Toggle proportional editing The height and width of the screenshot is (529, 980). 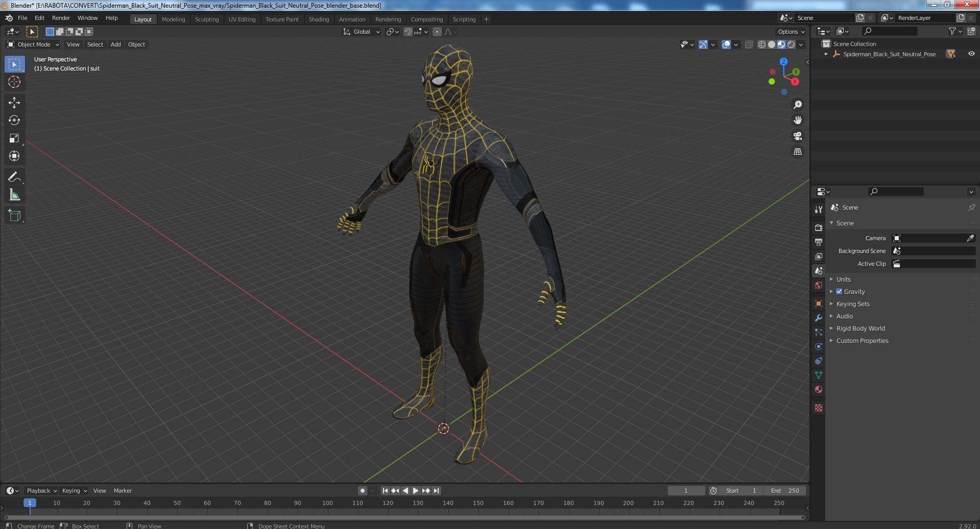437,32
